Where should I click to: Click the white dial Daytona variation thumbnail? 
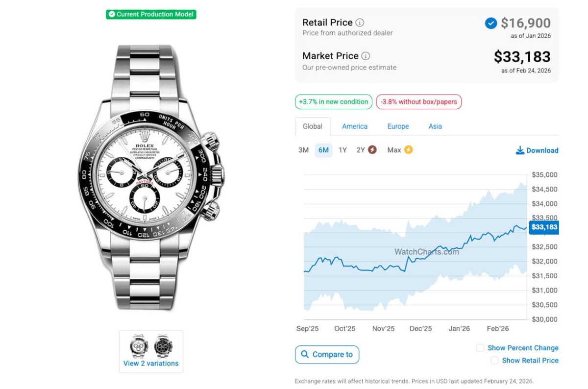tap(139, 346)
